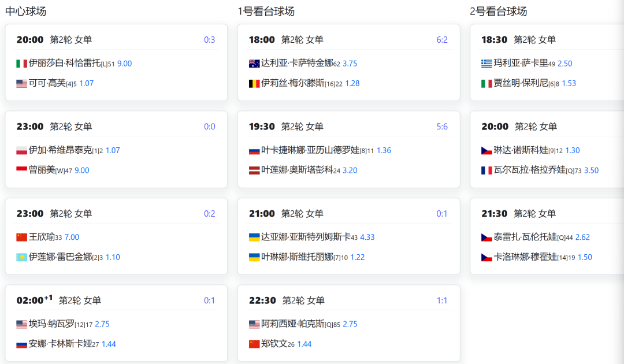Open 卡洛琳娜·穆霍娃 player page

click(x=525, y=257)
